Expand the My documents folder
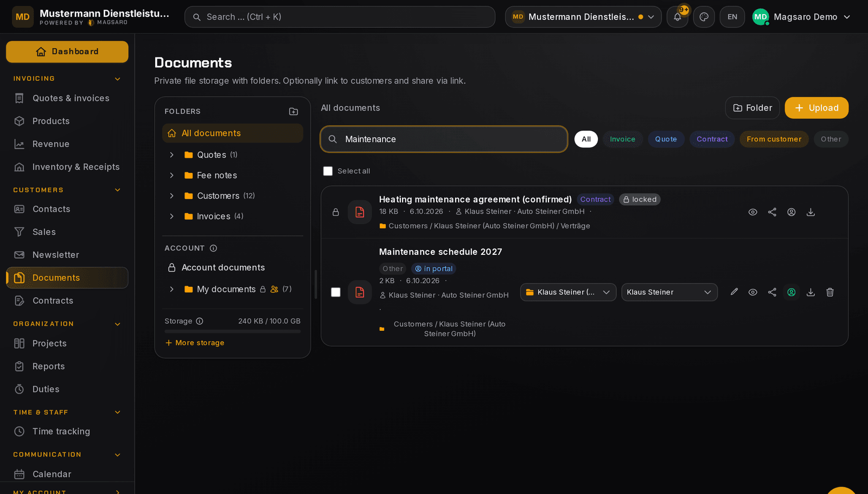This screenshot has width=868, height=494. click(171, 290)
